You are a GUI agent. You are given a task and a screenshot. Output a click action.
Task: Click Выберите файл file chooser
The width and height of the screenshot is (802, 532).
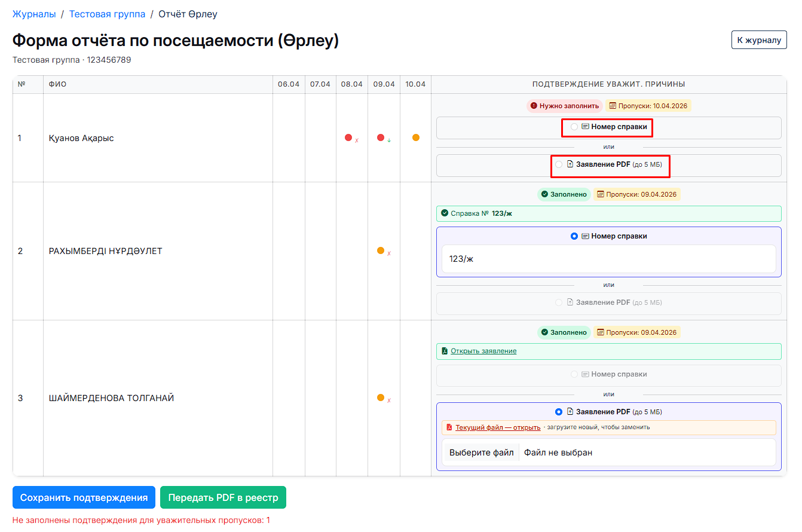click(x=481, y=452)
